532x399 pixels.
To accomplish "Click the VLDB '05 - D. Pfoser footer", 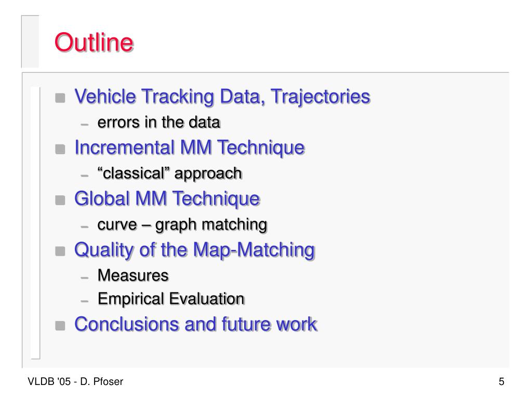I will coord(75,382).
